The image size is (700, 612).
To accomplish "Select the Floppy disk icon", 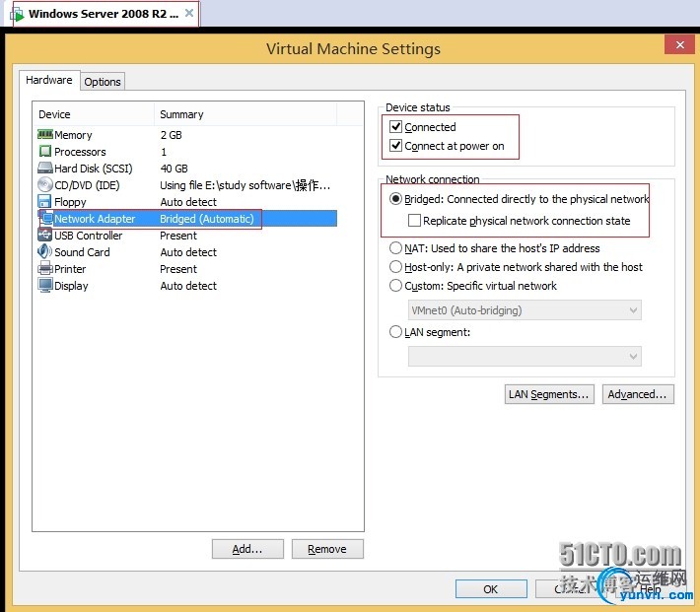I will [44, 201].
